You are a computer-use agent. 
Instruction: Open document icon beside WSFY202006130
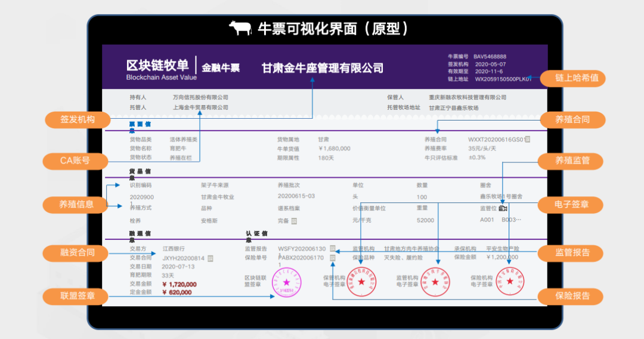(333, 249)
